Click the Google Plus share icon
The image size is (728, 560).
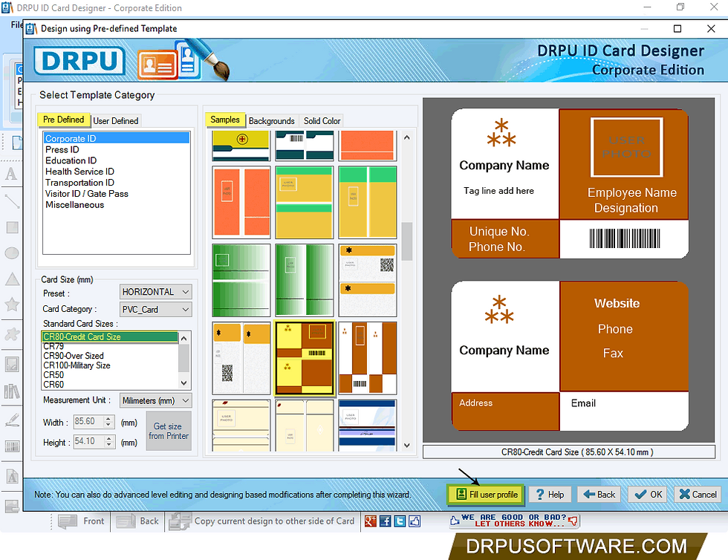(370, 521)
